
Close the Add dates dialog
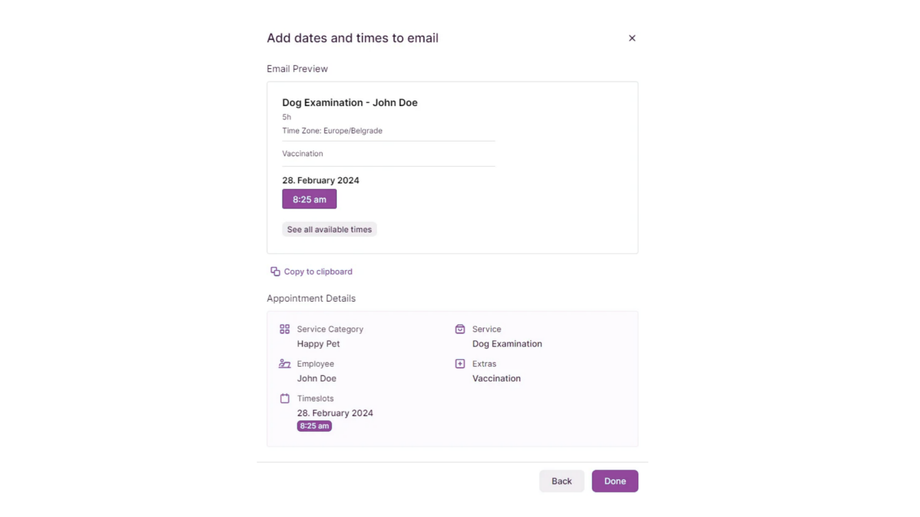tap(632, 38)
